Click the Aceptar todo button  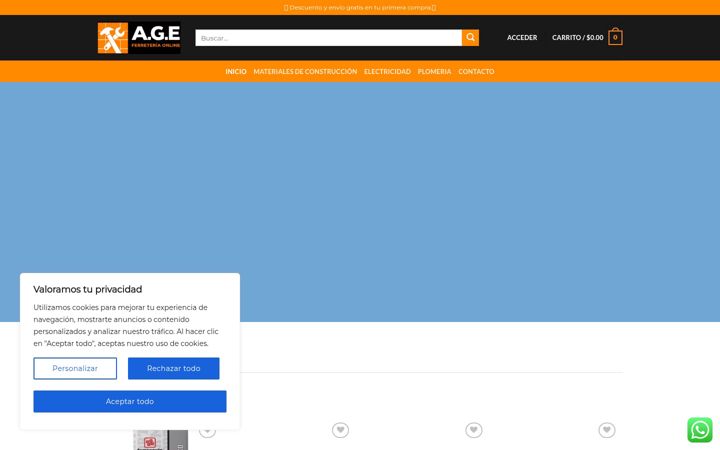click(x=130, y=401)
